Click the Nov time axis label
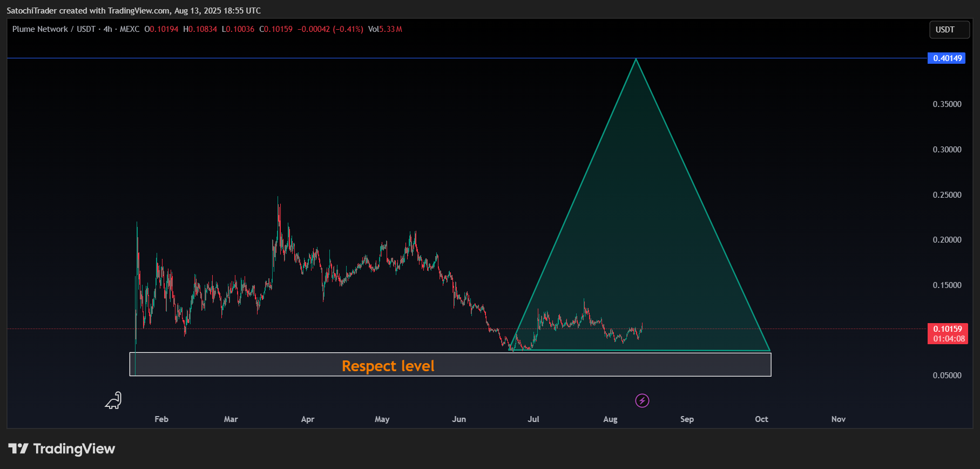 click(839, 419)
